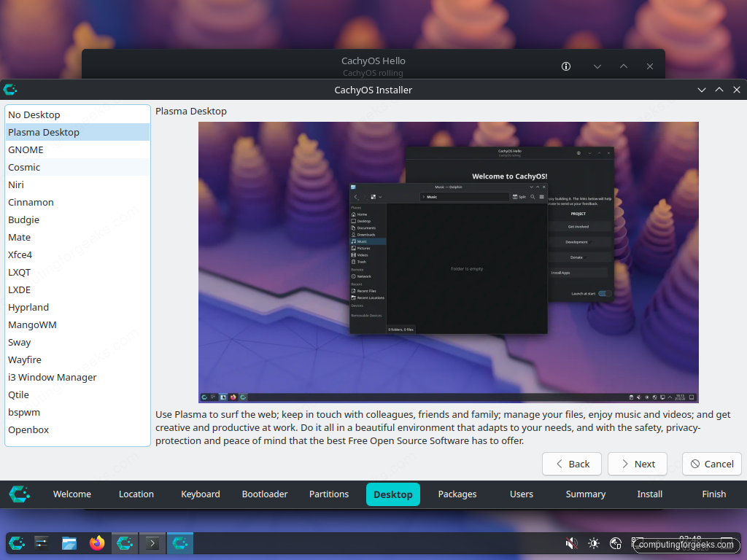Image resolution: width=747 pixels, height=560 pixels.
Task: Select Xfce4 desktop
Action: click(77, 254)
